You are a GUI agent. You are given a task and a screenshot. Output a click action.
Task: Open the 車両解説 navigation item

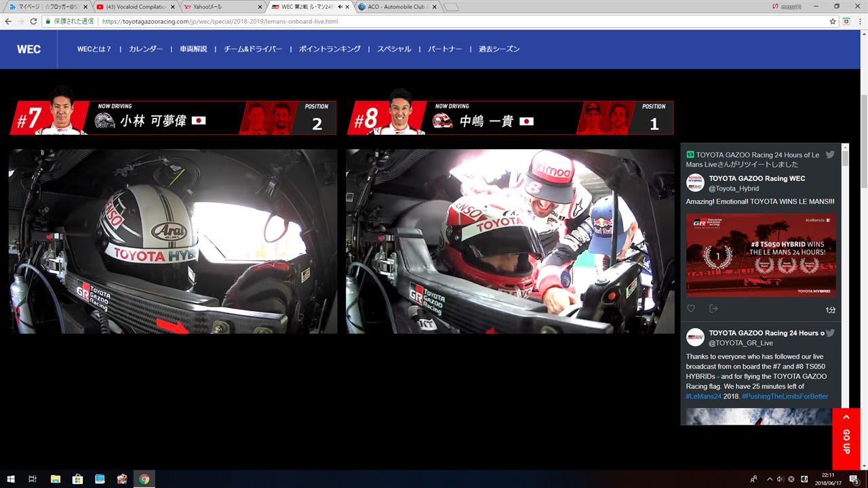[193, 49]
